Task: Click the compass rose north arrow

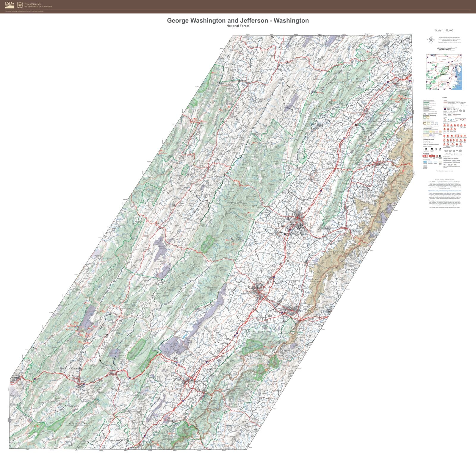Action: [x=431, y=39]
